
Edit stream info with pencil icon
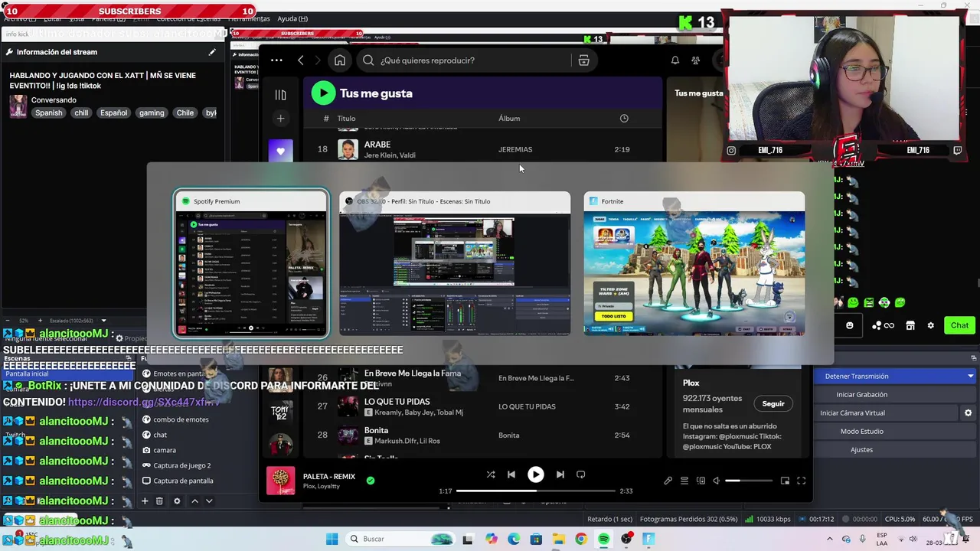coord(212,52)
